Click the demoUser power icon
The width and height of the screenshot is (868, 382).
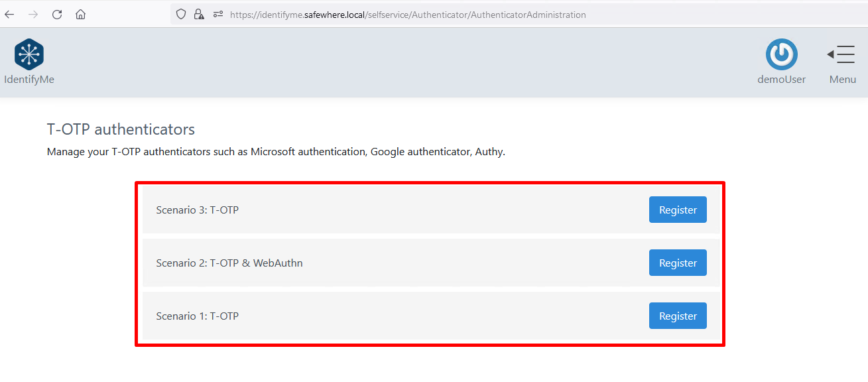(x=781, y=54)
